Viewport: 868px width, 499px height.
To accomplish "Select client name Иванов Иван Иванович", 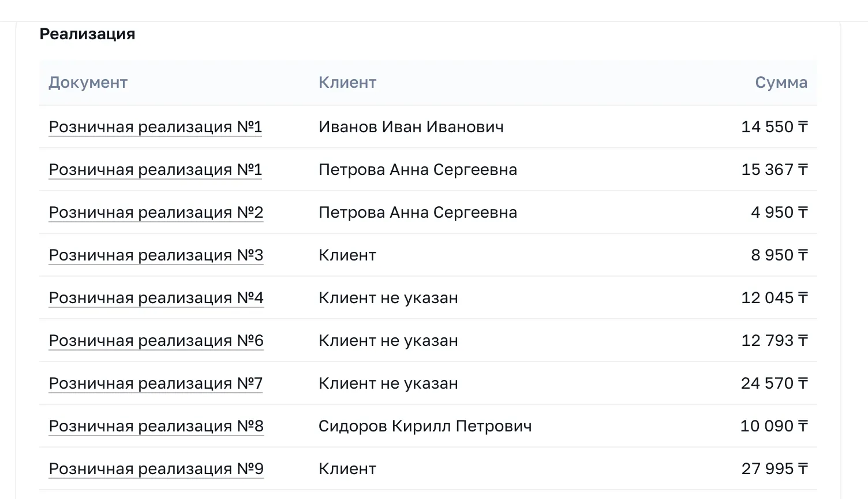I will pos(411,127).
